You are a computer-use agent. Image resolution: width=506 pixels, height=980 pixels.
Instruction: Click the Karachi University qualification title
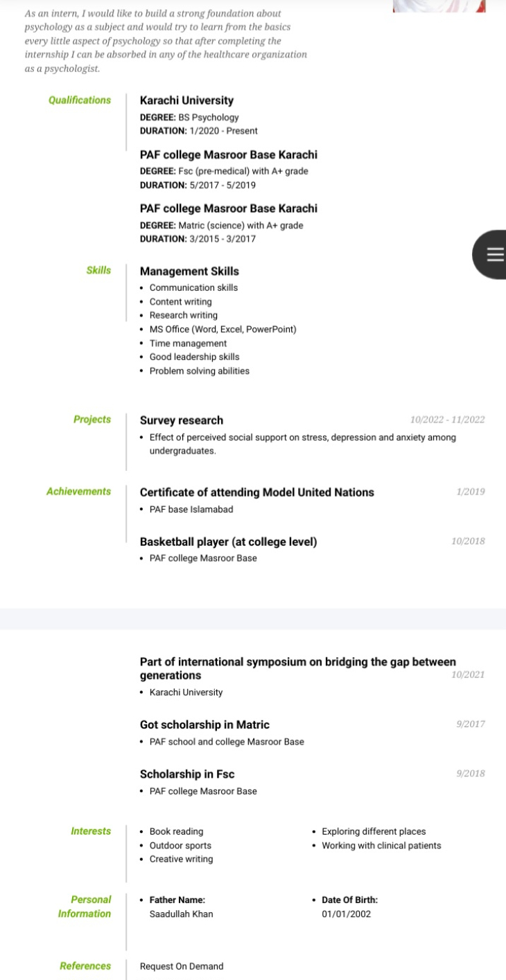pyautogui.click(x=186, y=100)
